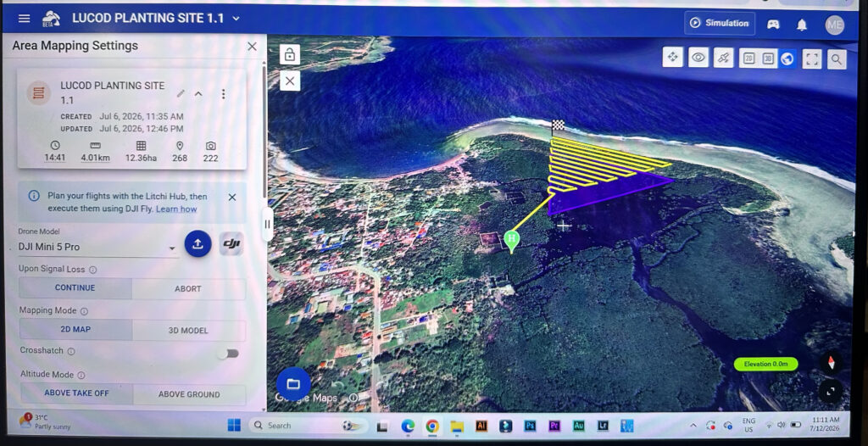
Task: Select ABORT upon signal loss
Action: coord(188,288)
